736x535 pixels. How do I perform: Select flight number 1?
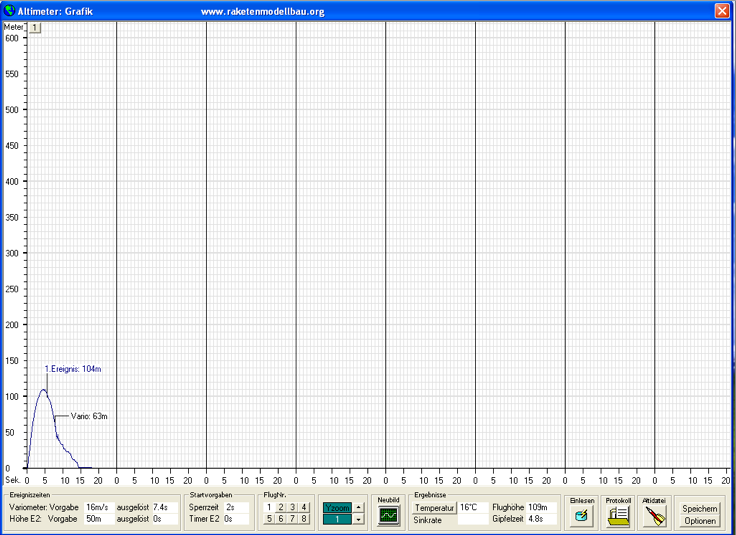[269, 508]
